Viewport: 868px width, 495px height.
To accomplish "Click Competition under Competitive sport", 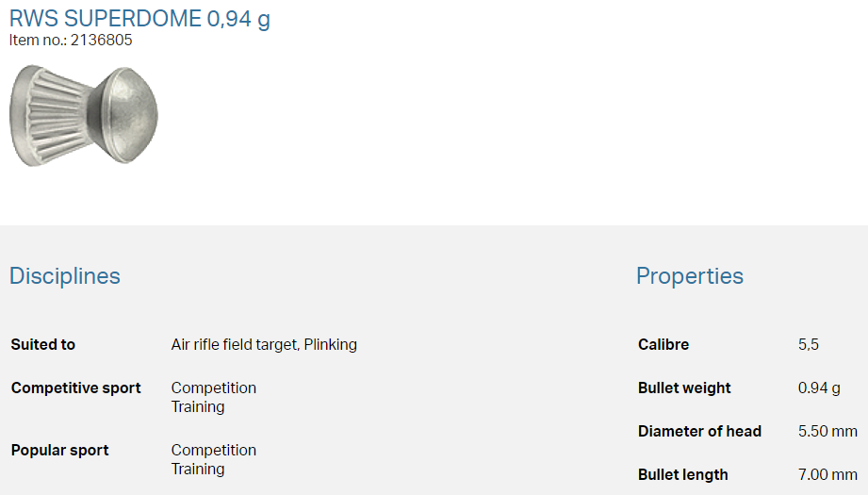I will coord(213,388).
